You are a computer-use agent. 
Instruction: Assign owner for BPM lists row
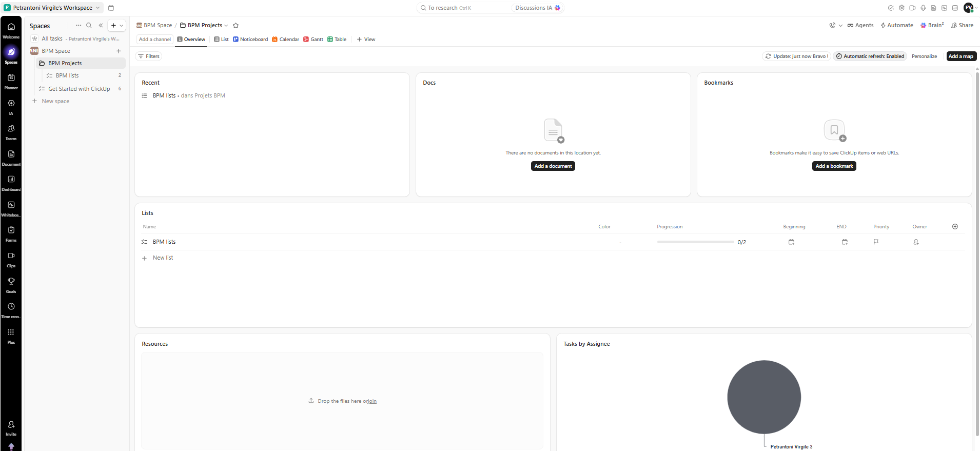pyautogui.click(x=916, y=242)
